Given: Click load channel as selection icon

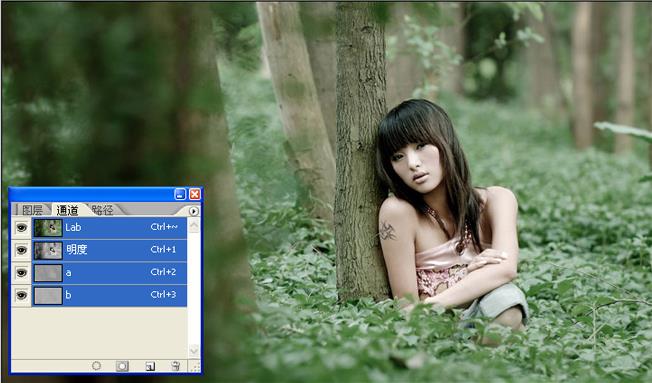Looking at the screenshot, I should tap(96, 366).
